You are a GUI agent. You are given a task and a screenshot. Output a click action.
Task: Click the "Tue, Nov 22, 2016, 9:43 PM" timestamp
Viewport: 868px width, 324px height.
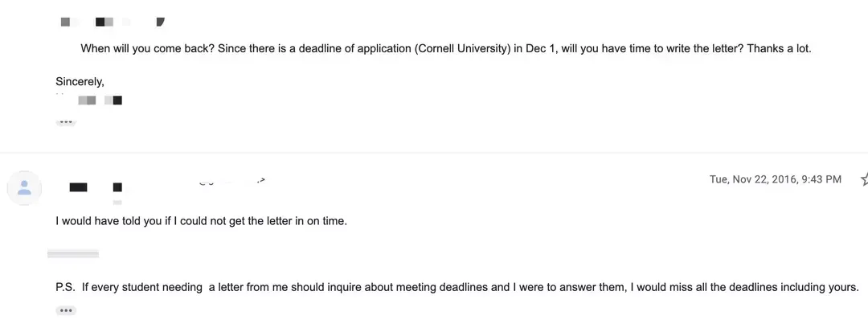[775, 179]
